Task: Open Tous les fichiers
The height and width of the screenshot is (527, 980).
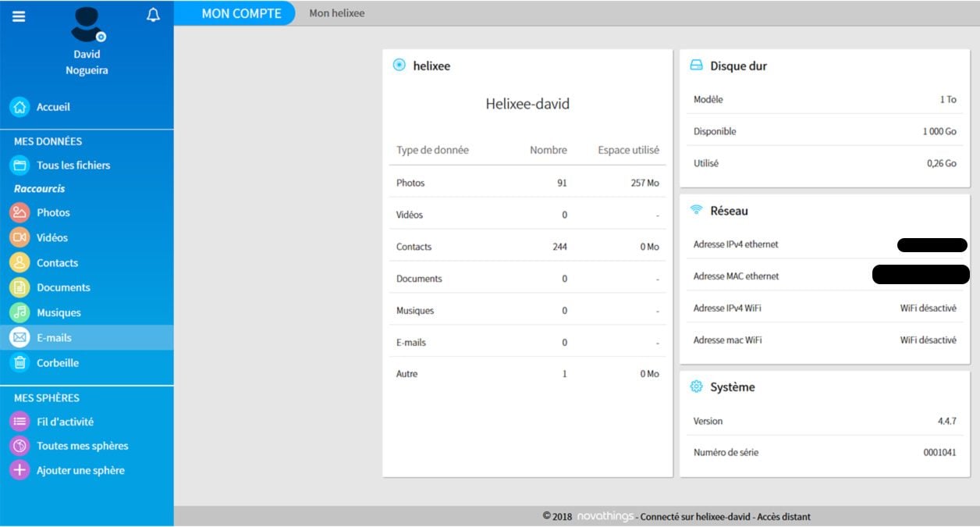Action: 73,166
